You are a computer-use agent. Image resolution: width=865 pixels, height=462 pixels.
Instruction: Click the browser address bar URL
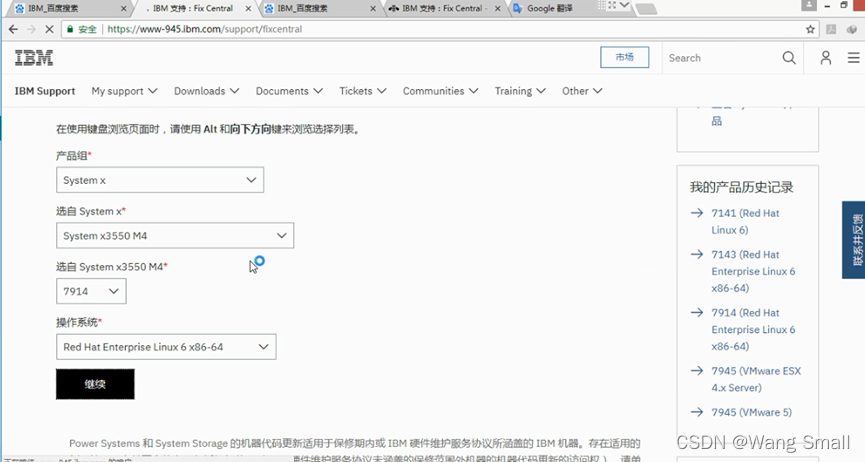tap(205, 29)
